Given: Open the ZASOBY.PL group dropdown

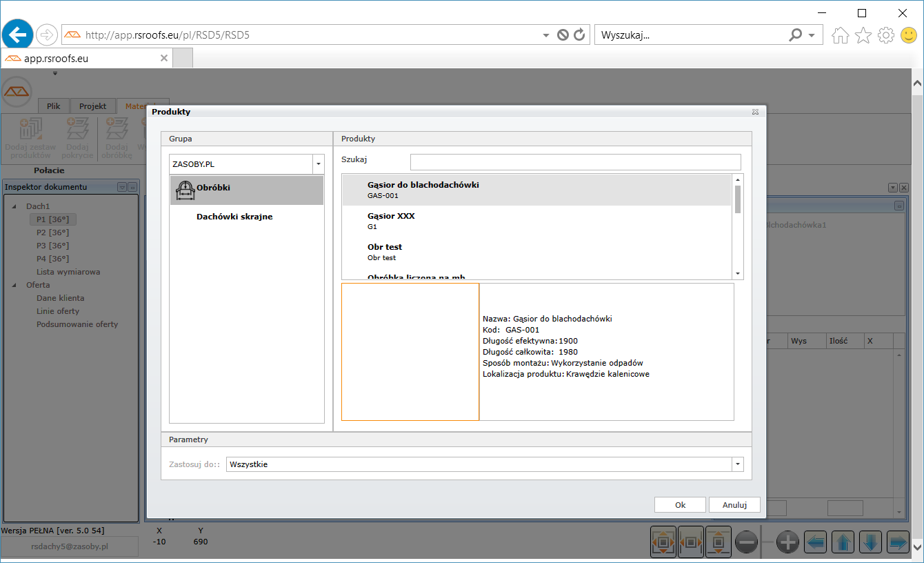Looking at the screenshot, I should [x=318, y=164].
